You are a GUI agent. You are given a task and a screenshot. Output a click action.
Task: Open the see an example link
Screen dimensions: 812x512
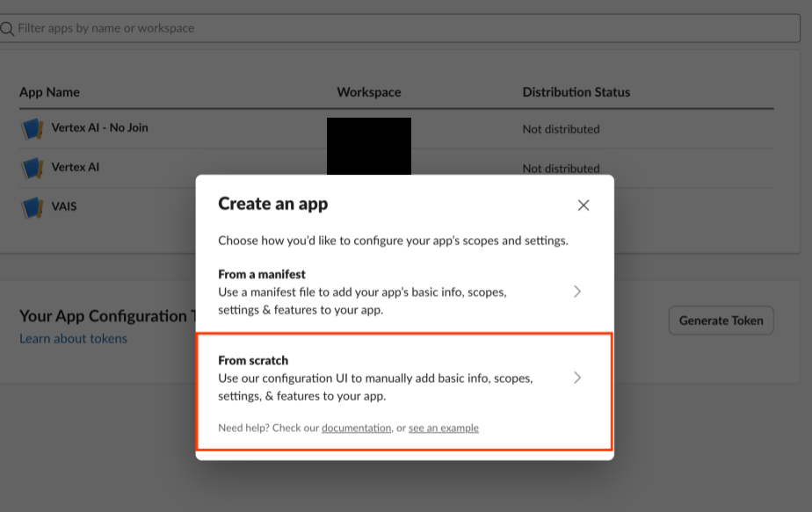pyautogui.click(x=443, y=429)
